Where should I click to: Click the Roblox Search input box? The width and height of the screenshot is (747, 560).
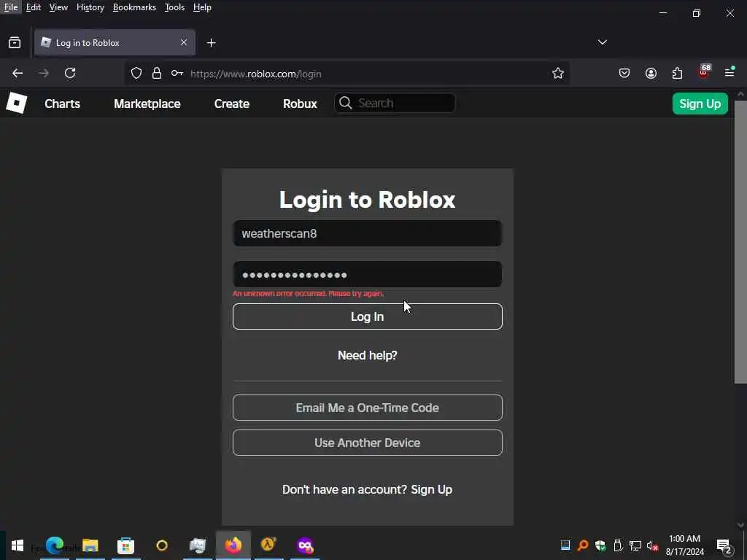point(395,103)
